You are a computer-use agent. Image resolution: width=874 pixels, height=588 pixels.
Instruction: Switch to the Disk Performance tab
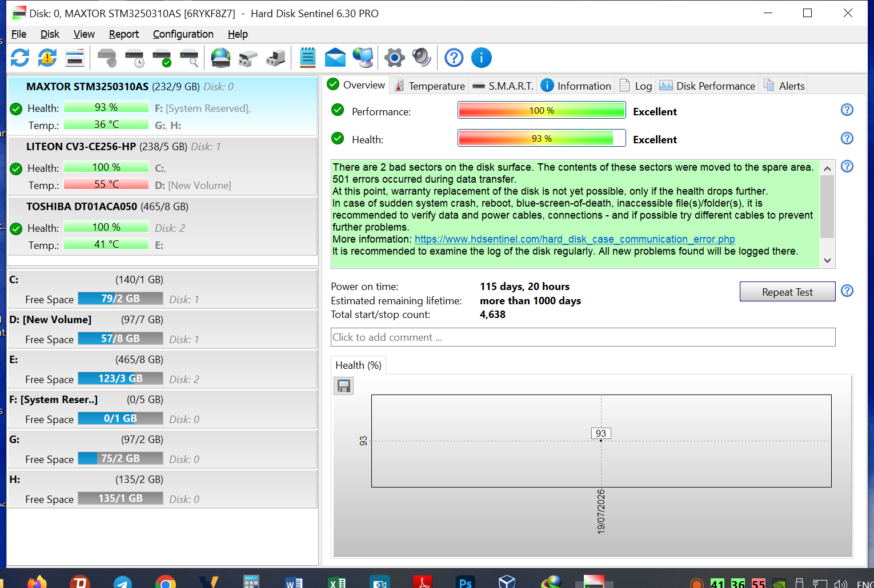707,86
